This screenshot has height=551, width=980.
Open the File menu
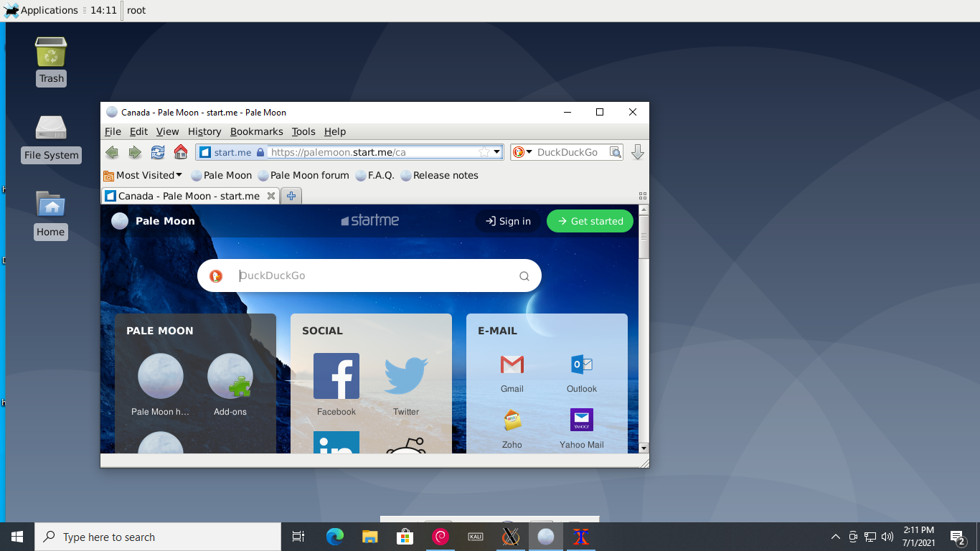pyautogui.click(x=113, y=131)
